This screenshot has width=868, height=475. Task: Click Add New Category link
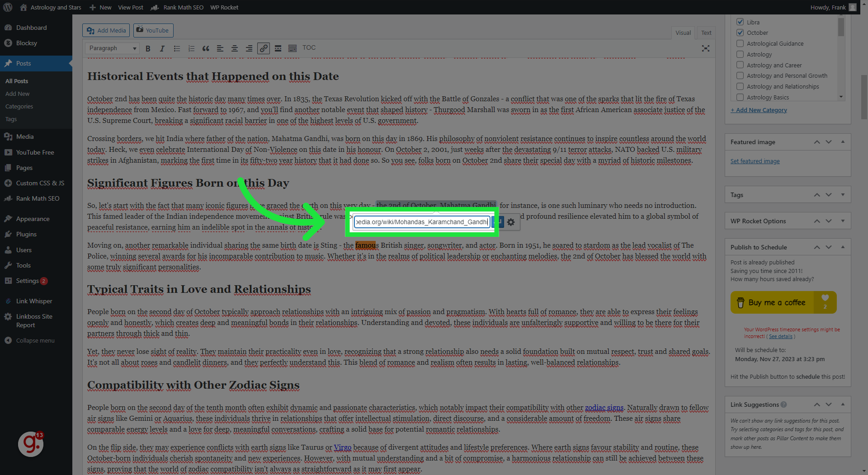[x=759, y=110]
